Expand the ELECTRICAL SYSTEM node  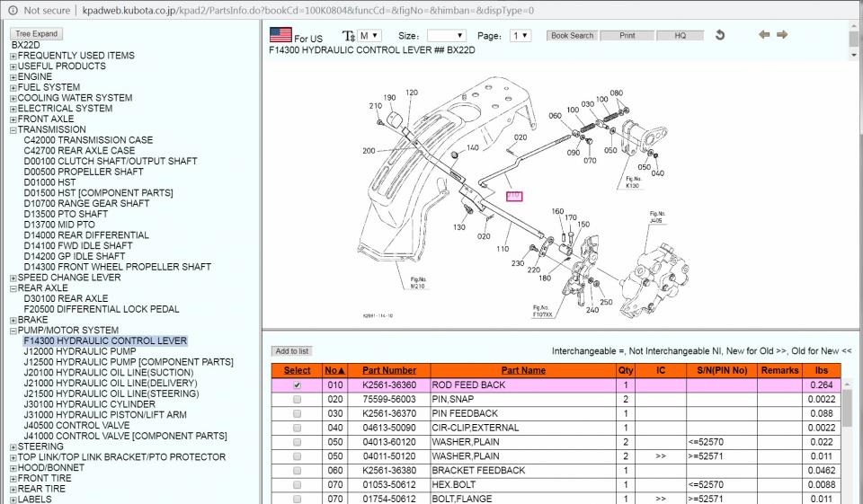pyautogui.click(x=13, y=109)
